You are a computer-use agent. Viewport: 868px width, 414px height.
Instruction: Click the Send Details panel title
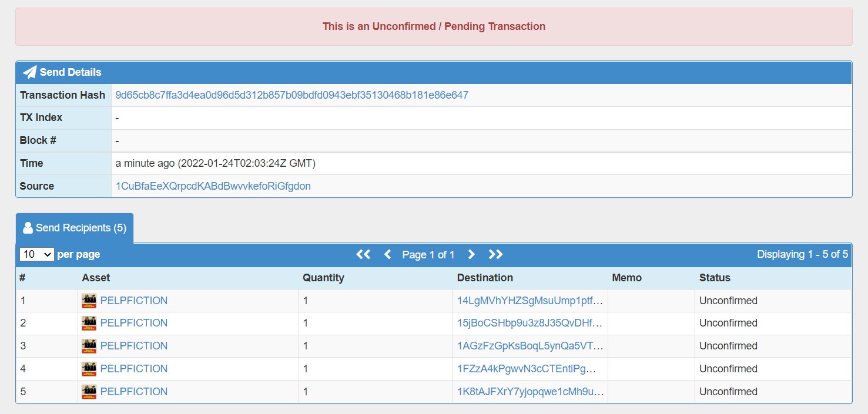(71, 72)
